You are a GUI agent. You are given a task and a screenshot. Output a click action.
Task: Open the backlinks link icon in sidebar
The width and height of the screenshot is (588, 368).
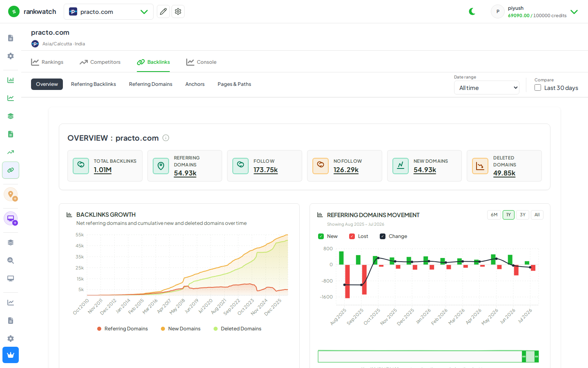click(11, 170)
